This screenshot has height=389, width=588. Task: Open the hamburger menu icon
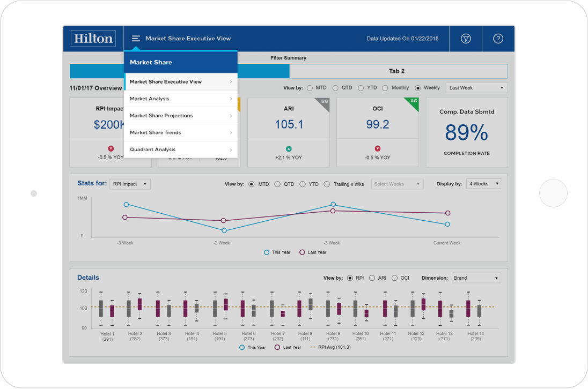click(136, 38)
